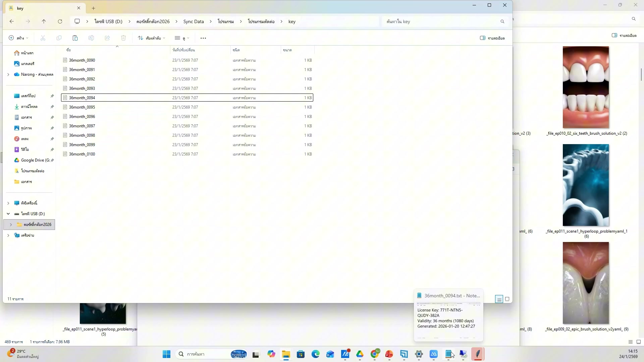The width and height of the screenshot is (644, 362).
Task: Click the search key input field
Action: pyautogui.click(x=441, y=21)
